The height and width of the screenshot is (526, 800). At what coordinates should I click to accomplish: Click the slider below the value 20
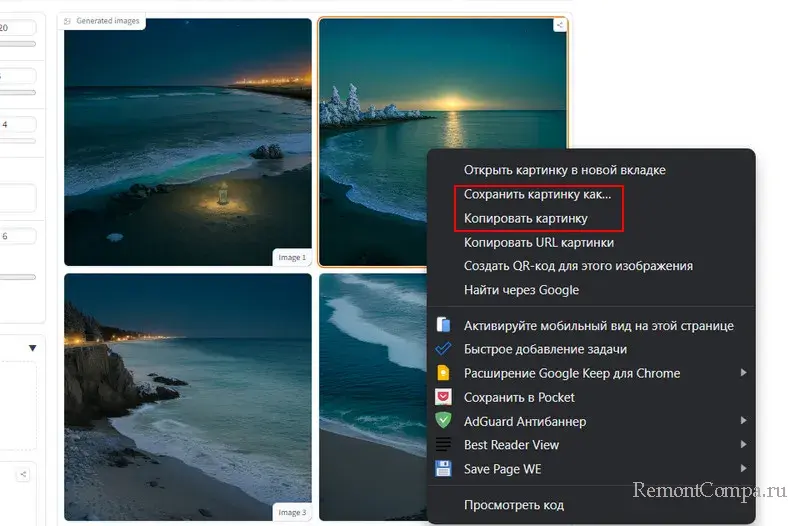click(17, 44)
